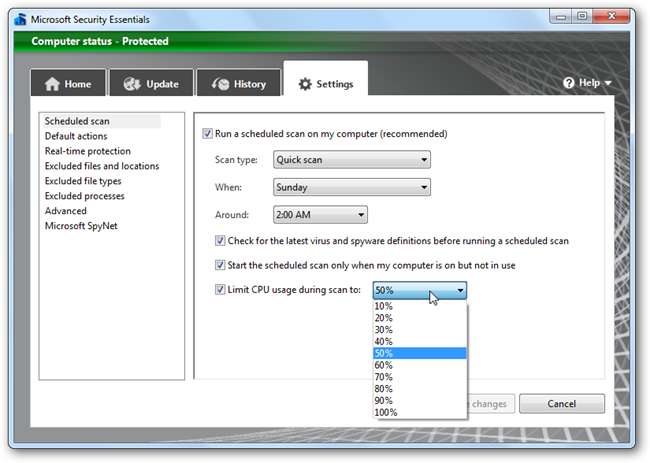
Task: Toggle Start scan only when not in use
Action: (x=220, y=265)
